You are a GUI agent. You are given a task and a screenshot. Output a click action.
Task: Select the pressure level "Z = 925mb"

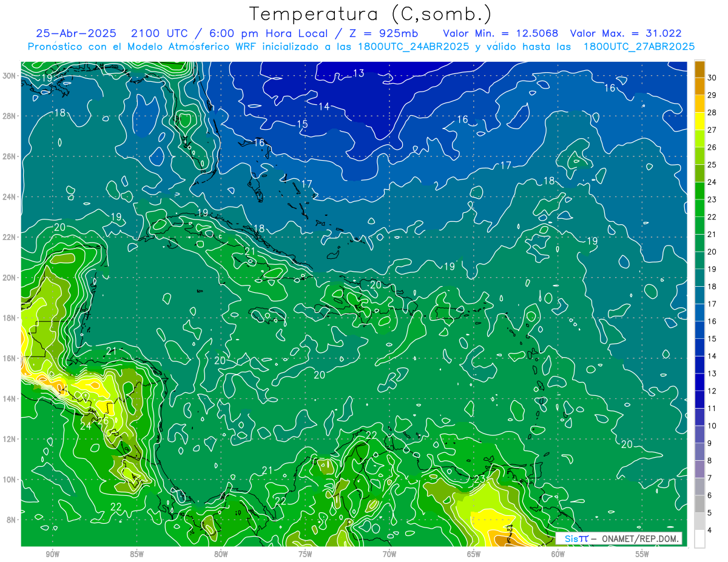382,33
